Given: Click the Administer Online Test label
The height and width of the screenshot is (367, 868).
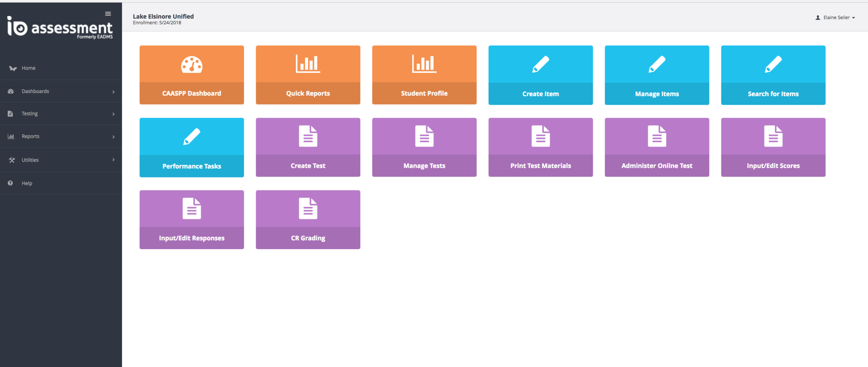Looking at the screenshot, I should (x=657, y=166).
